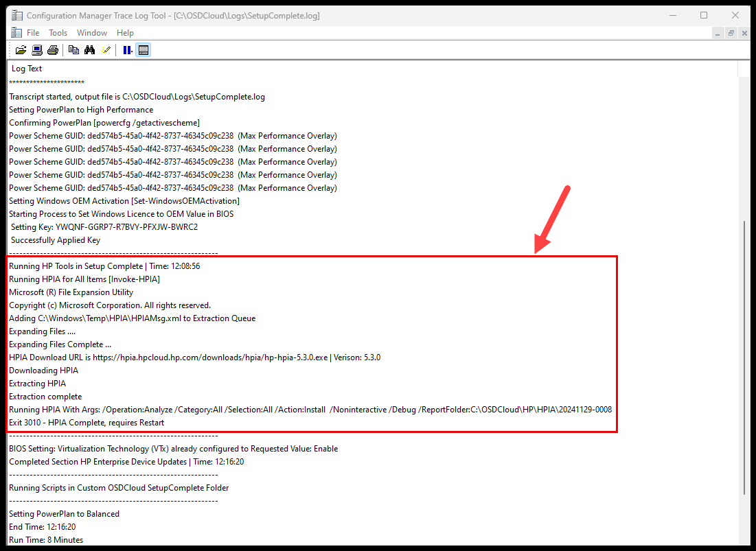The height and width of the screenshot is (551, 756).
Task: Open the Help menu
Action: coord(125,32)
